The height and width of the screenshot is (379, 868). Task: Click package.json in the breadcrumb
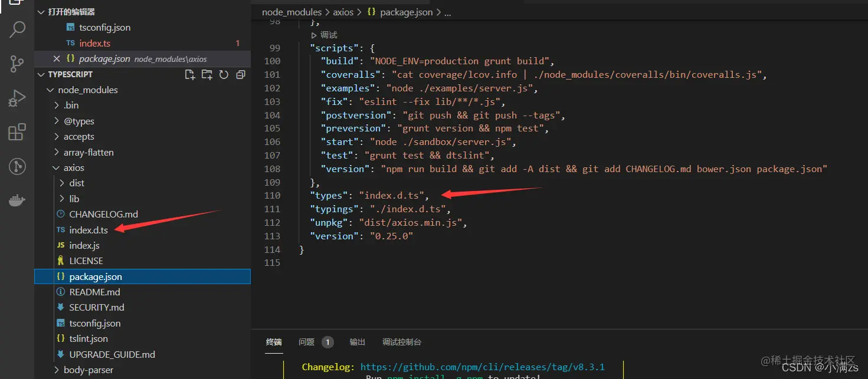pyautogui.click(x=407, y=12)
